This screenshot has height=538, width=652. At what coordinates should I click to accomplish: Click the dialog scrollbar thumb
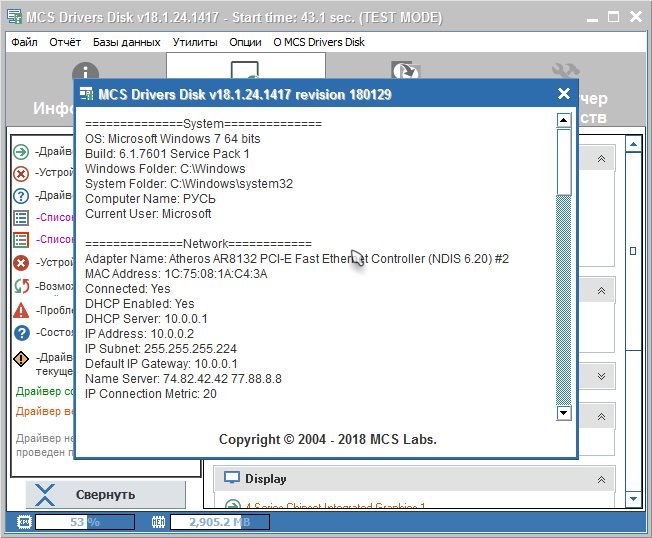click(563, 162)
